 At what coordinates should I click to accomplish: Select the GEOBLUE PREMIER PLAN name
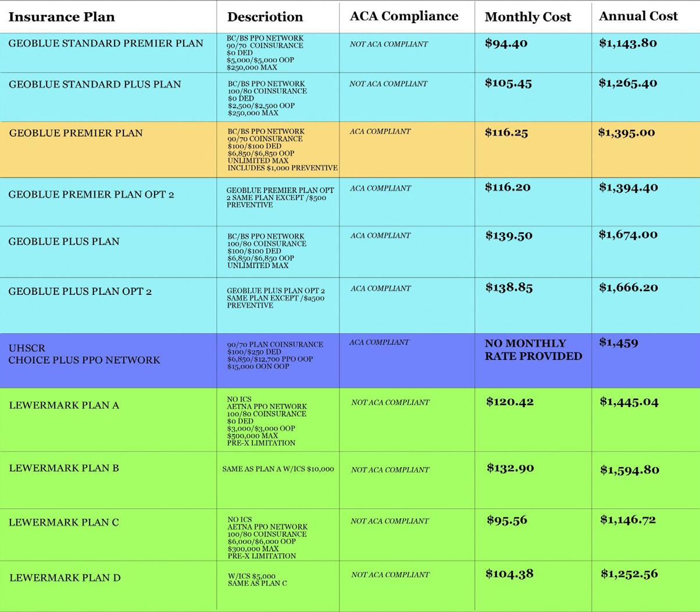[76, 133]
